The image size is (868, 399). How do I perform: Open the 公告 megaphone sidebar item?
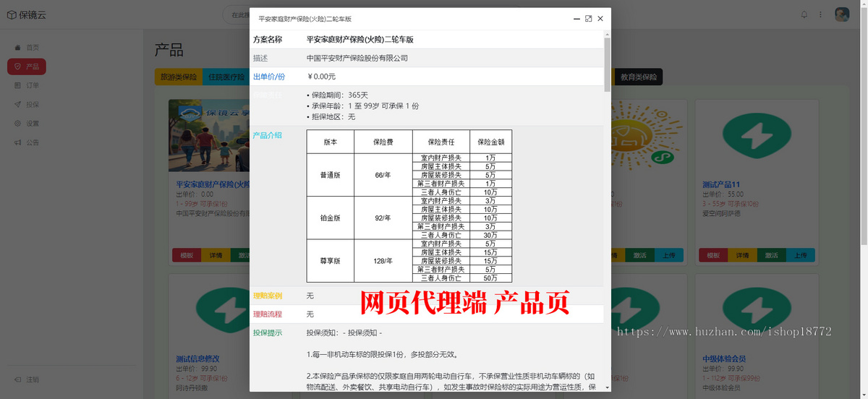(27, 142)
